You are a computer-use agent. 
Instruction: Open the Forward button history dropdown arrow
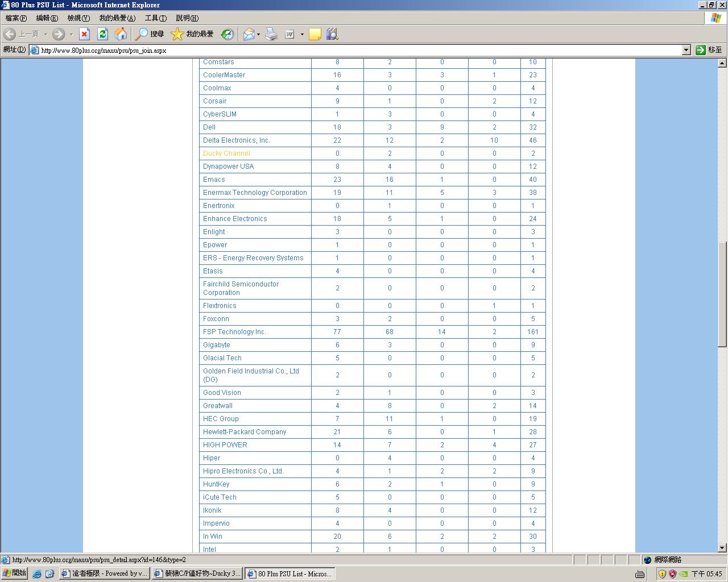pos(71,34)
